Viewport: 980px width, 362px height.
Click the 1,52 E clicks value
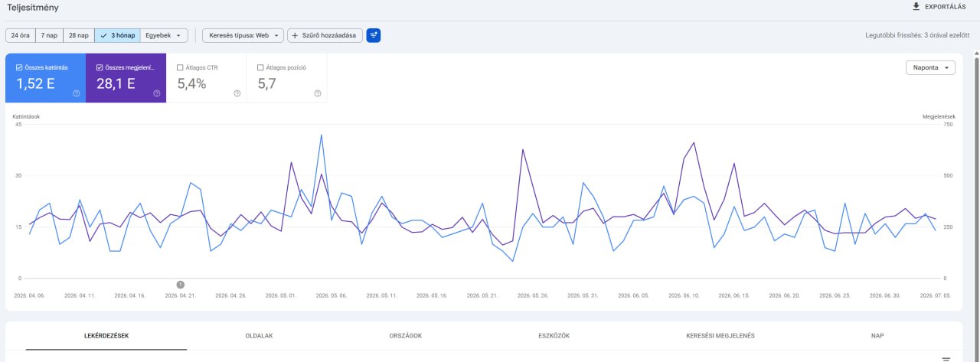coord(35,84)
